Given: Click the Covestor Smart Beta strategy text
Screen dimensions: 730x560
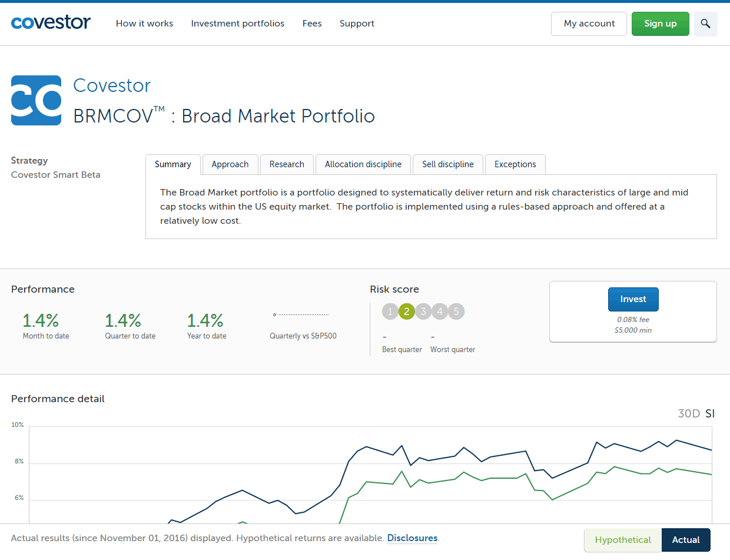Looking at the screenshot, I should [56, 175].
